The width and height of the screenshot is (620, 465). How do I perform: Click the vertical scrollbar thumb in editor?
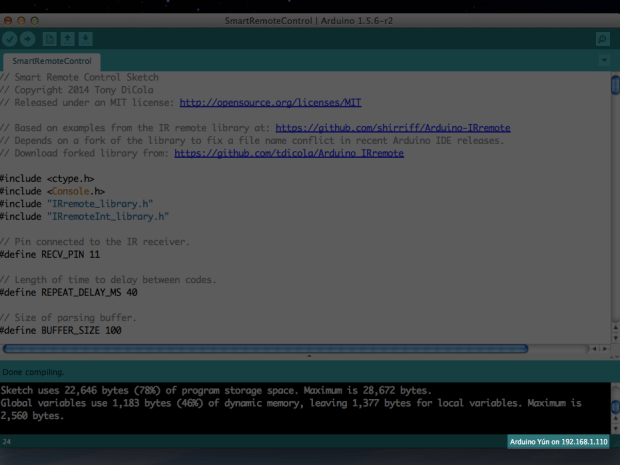click(615, 85)
